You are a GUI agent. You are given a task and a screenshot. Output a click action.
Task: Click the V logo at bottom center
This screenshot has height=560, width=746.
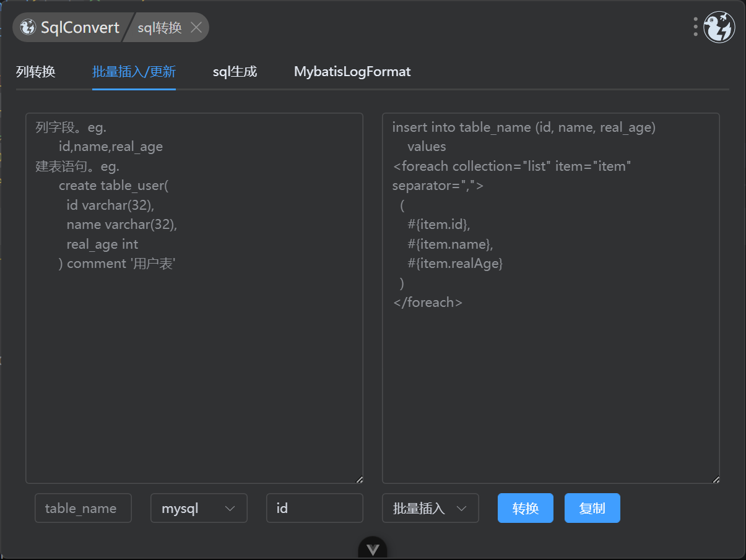click(x=373, y=549)
